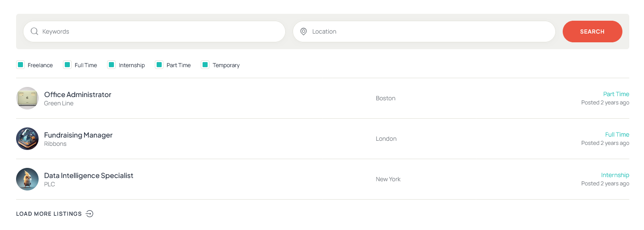Click the arrow icon beside Load More Listings
The height and width of the screenshot is (230, 644).
pyautogui.click(x=90, y=213)
